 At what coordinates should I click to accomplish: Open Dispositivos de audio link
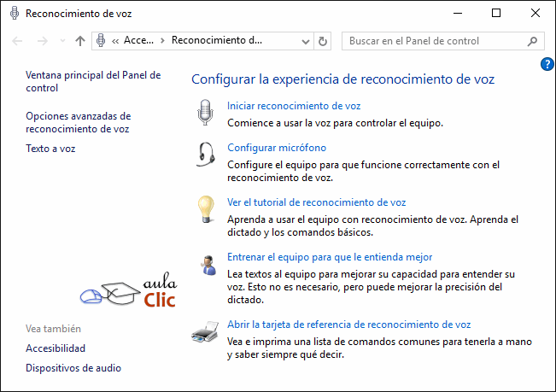[x=73, y=368]
